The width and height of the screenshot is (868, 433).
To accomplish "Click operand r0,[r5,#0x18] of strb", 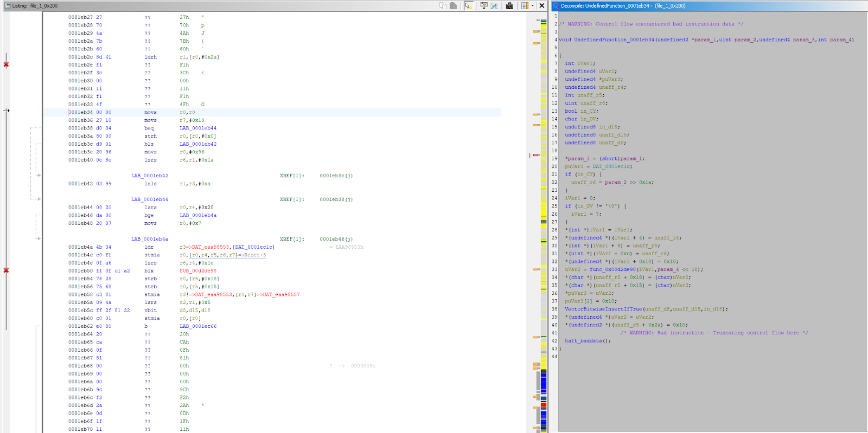I will tap(199, 279).
